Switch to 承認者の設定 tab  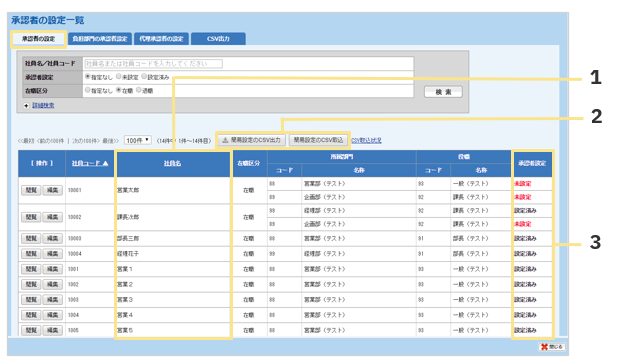[38, 39]
